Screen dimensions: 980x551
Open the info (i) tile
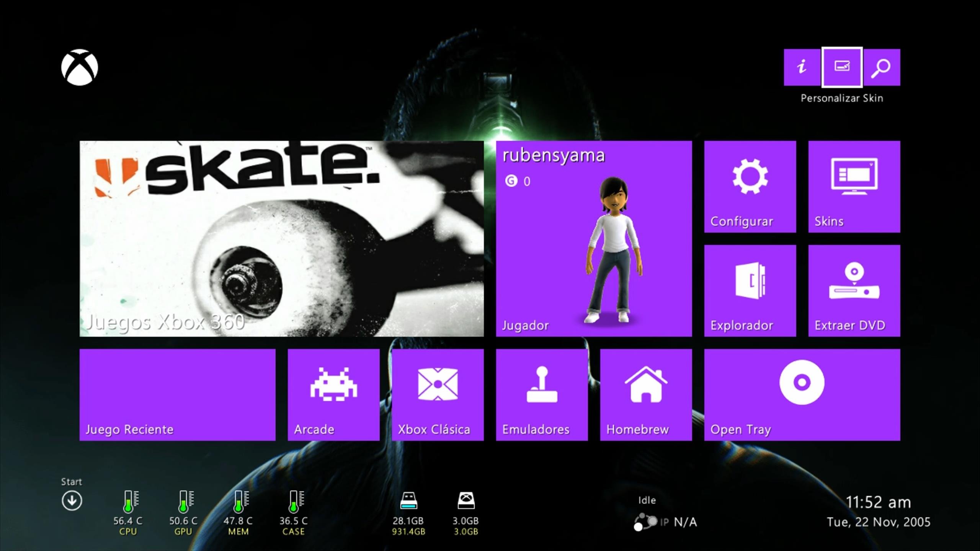point(802,67)
